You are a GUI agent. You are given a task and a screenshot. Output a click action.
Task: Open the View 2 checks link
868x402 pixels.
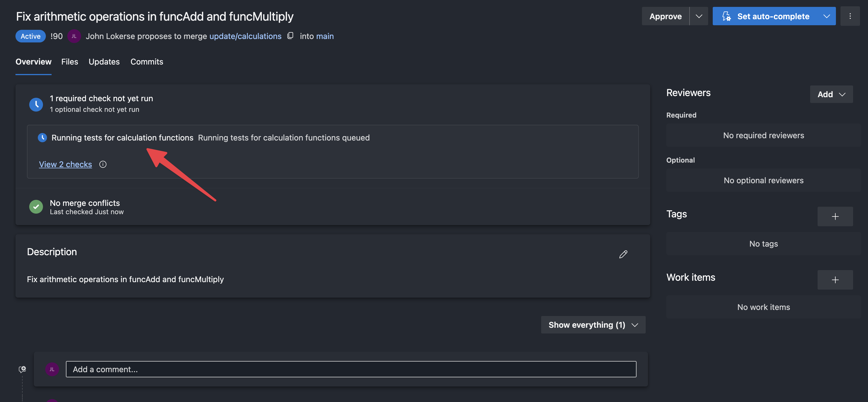coord(65,164)
